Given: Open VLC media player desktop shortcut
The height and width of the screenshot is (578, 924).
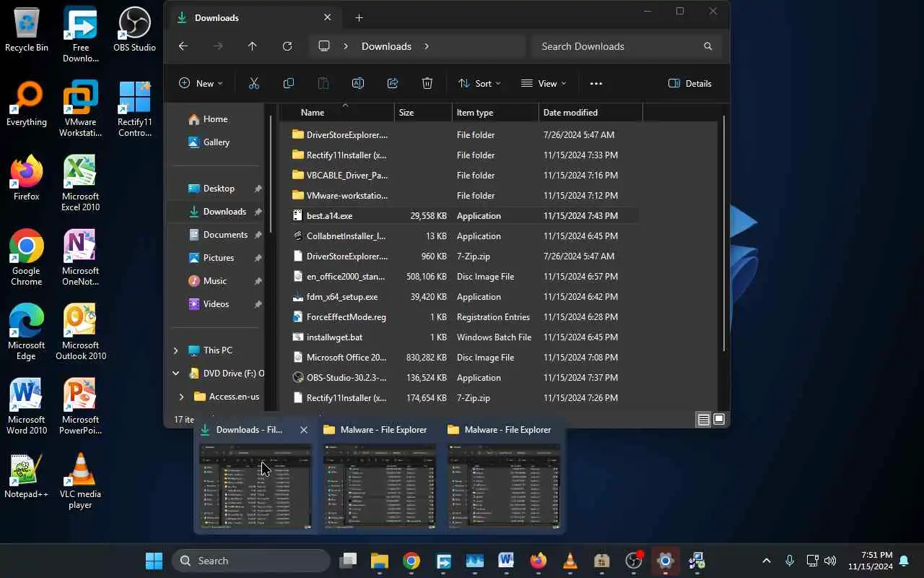Looking at the screenshot, I should pyautogui.click(x=80, y=480).
